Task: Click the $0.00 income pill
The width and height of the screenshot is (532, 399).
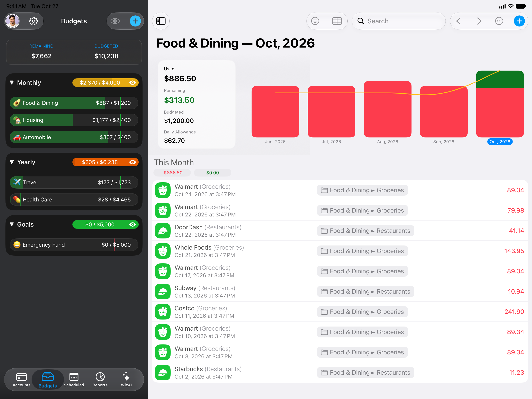Action: tap(212, 173)
